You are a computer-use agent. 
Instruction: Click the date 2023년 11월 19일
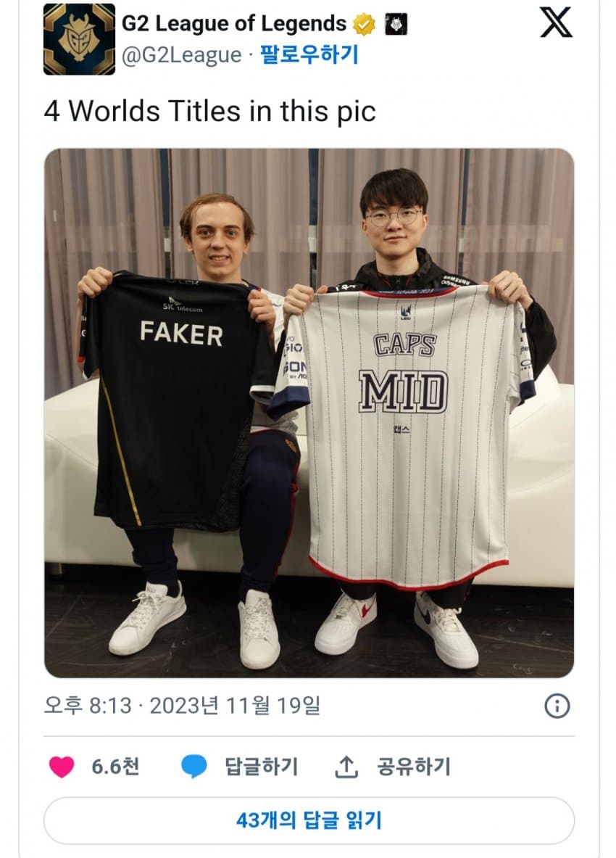[235, 706]
